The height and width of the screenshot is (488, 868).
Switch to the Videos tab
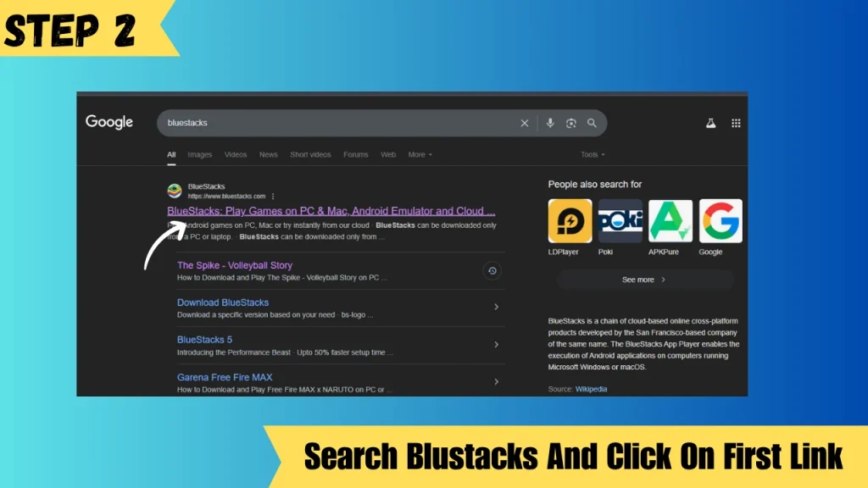click(236, 154)
